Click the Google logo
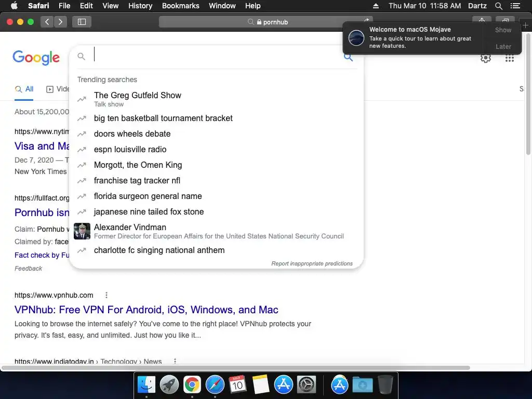The image size is (532, 399). (x=36, y=58)
